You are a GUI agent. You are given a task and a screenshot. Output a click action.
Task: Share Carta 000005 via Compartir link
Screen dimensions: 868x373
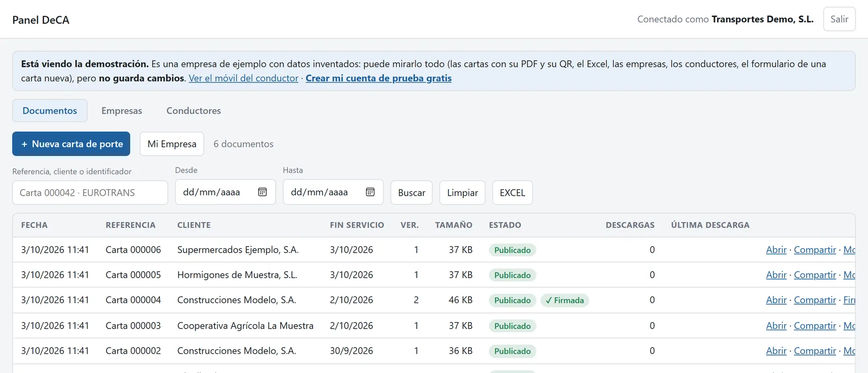pos(815,275)
